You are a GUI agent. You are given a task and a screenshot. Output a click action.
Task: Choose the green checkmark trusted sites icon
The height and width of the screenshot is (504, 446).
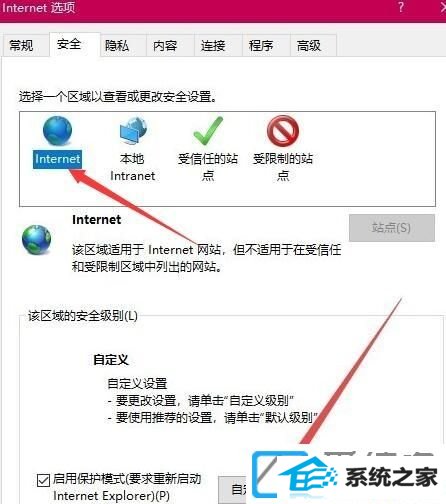(208, 131)
